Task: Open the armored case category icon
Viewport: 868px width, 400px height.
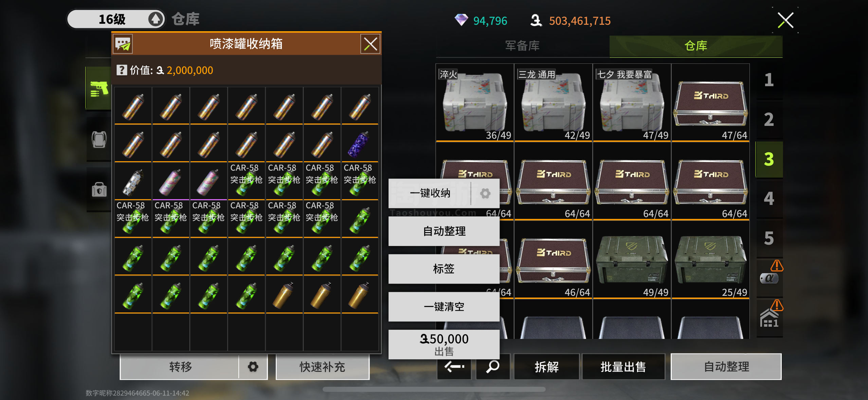Action: 99,189
